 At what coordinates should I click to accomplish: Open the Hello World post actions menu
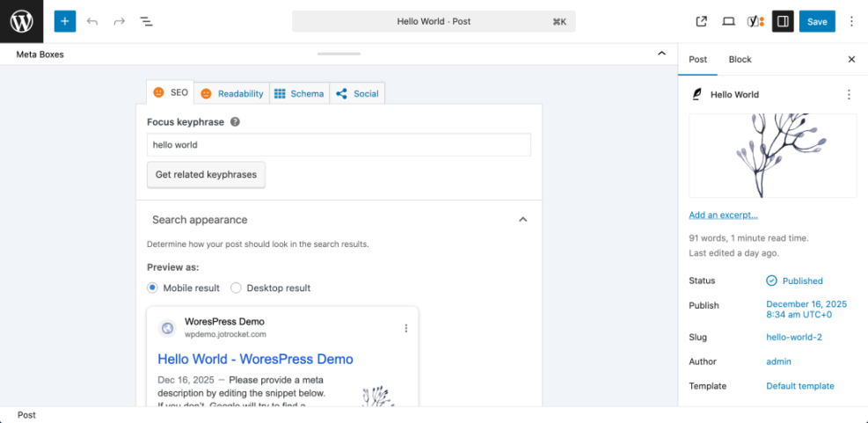(x=849, y=95)
